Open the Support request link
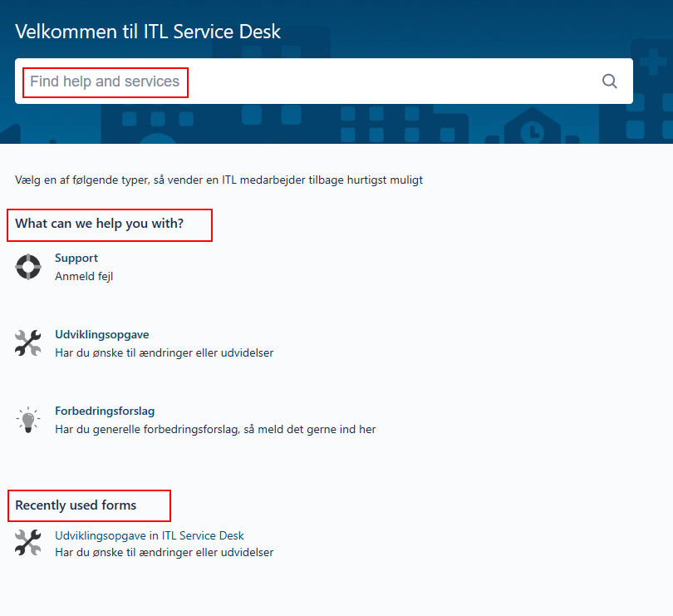Screen dimensions: 673x616 coord(76,258)
